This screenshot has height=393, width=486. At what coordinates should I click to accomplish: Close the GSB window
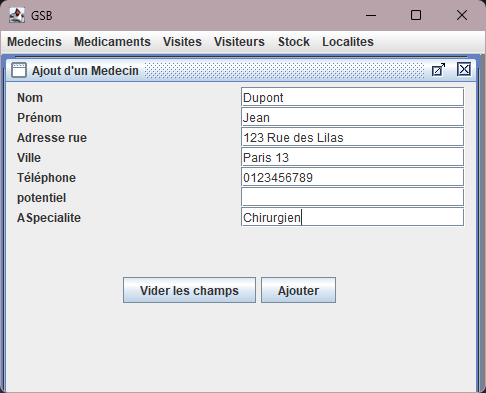tap(462, 15)
